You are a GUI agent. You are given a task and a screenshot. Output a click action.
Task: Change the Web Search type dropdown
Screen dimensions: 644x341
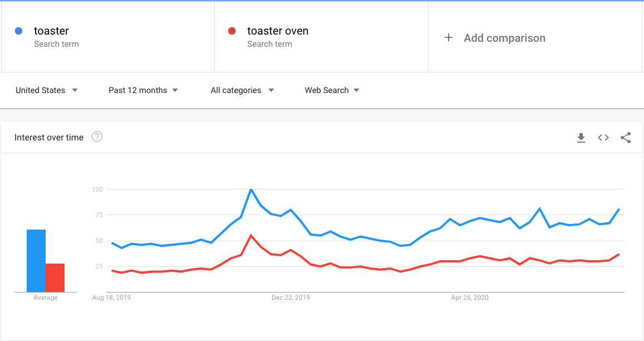point(332,90)
